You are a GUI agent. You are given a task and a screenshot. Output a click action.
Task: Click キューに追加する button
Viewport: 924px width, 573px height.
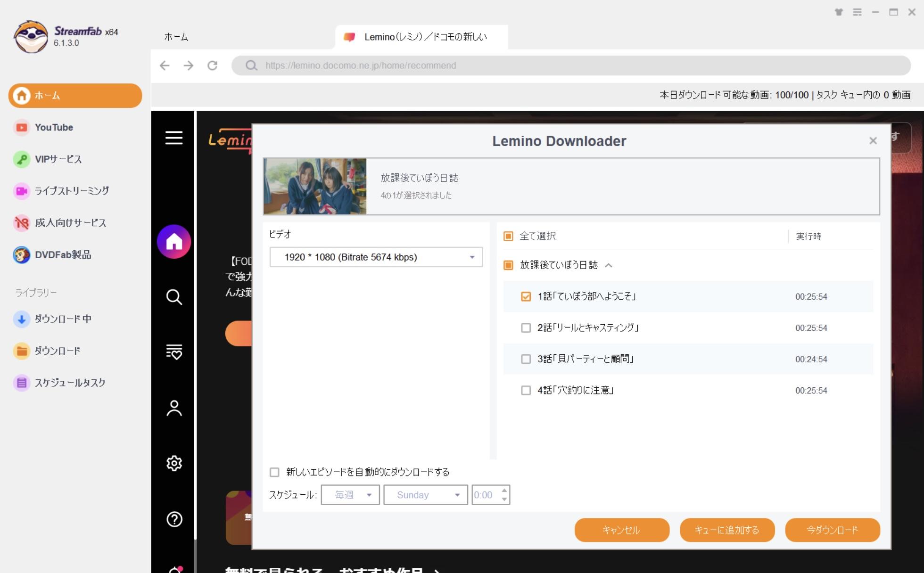[727, 530]
